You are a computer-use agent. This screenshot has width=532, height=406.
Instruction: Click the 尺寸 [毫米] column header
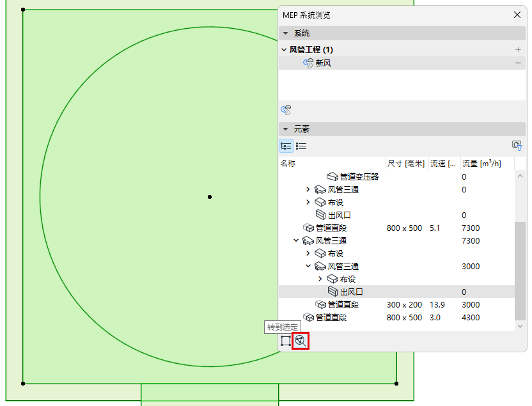coord(407,164)
